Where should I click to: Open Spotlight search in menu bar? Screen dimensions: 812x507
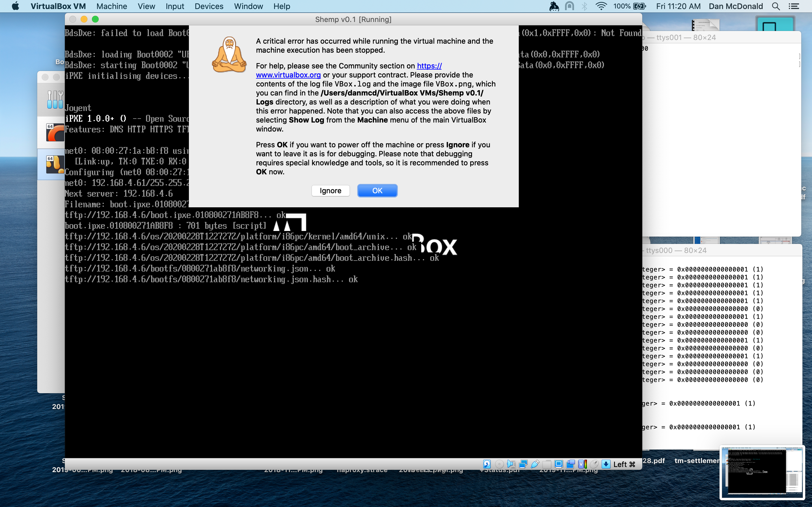click(x=776, y=6)
